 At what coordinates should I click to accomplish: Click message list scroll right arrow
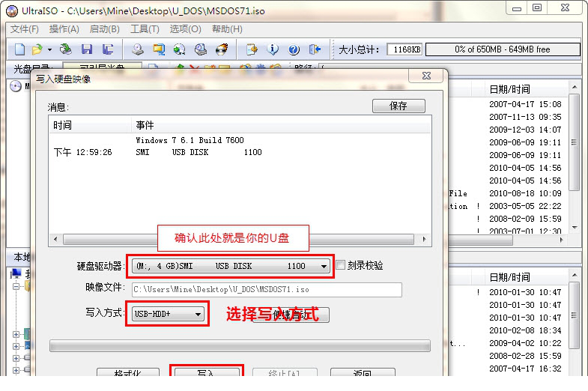pos(424,239)
